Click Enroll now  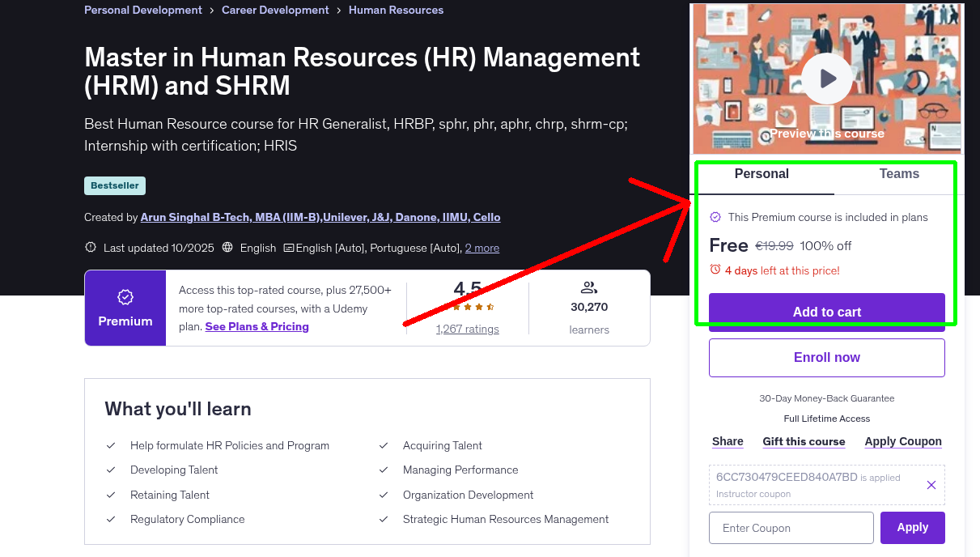pyautogui.click(x=826, y=357)
